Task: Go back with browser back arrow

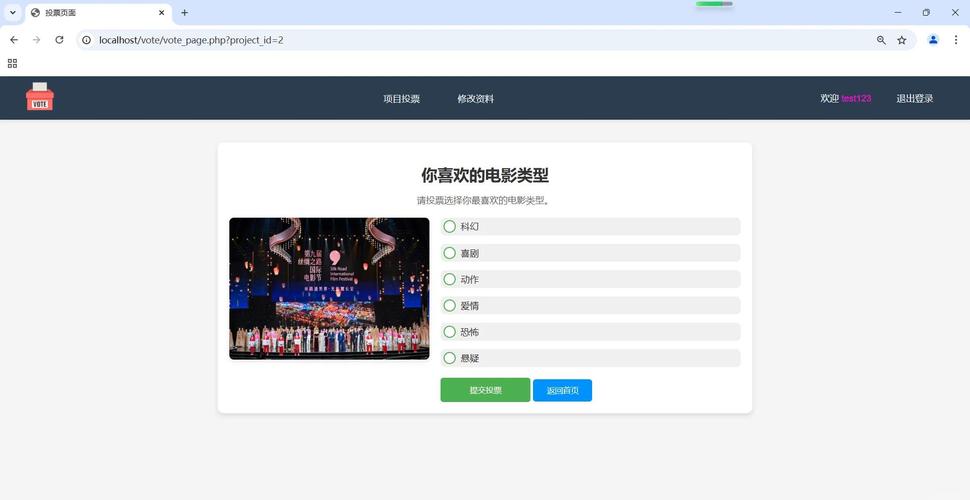Action: pyautogui.click(x=14, y=40)
